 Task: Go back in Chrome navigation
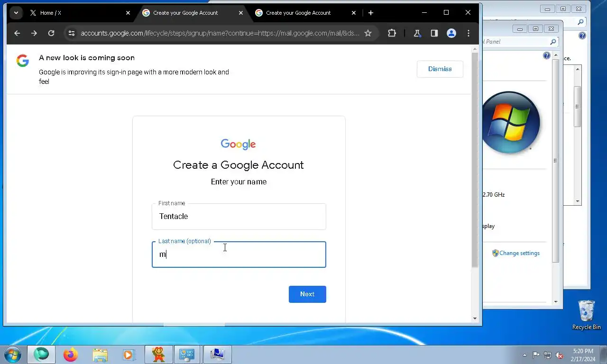[17, 33]
